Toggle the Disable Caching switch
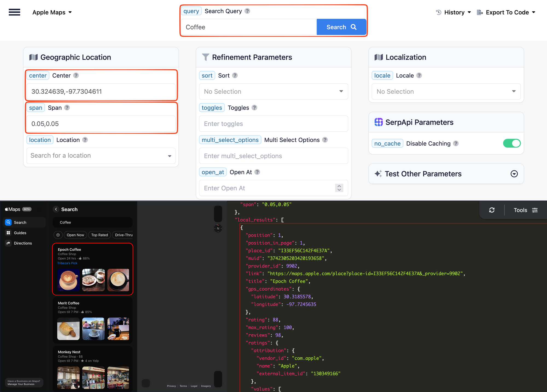This screenshot has width=547, height=392. [x=512, y=143]
